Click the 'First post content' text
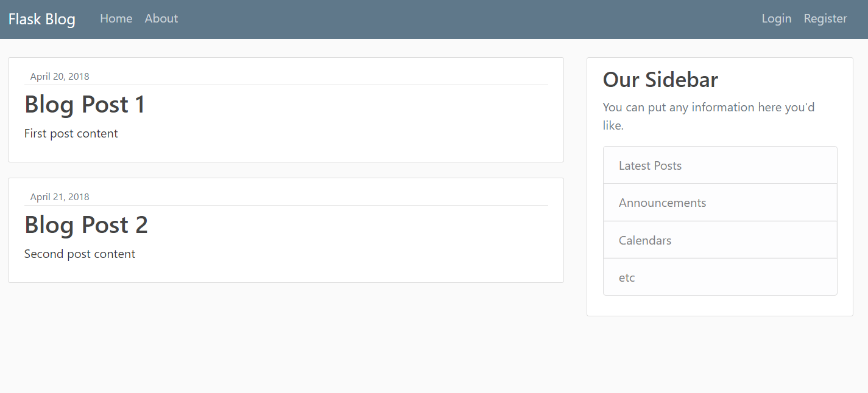This screenshot has width=868, height=393. 71,134
